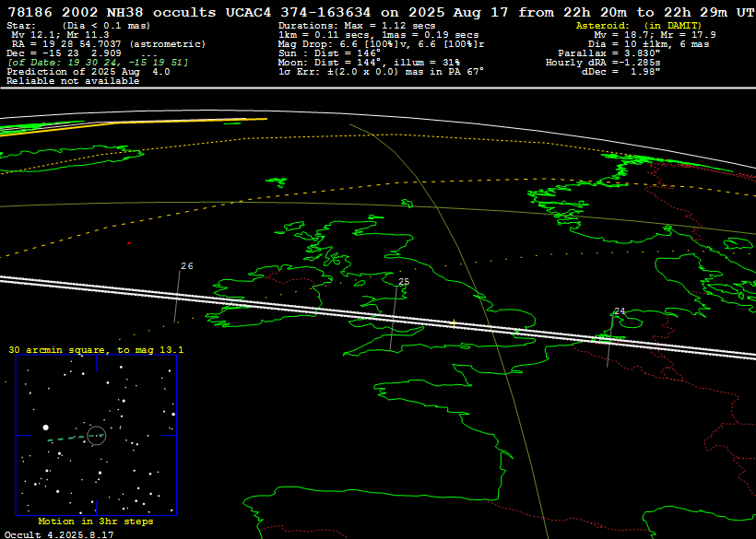This screenshot has height=539, width=756.
Task: Select the minute 25 time tick label
Action: [x=404, y=282]
